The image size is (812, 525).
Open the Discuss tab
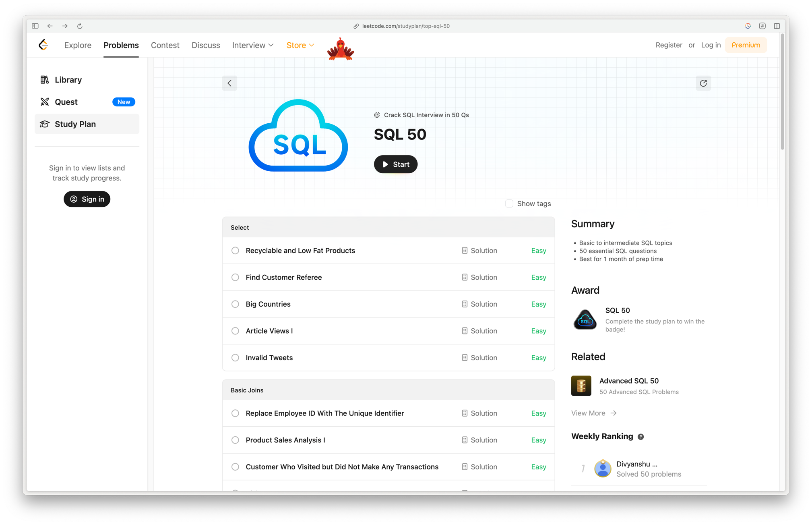coord(206,45)
